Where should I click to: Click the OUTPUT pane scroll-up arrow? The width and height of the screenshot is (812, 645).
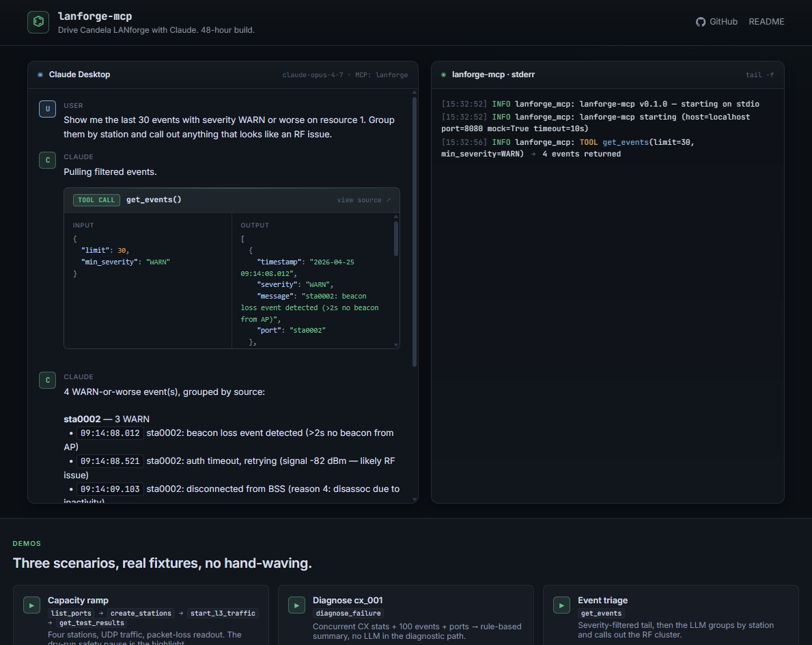pyautogui.click(x=396, y=217)
